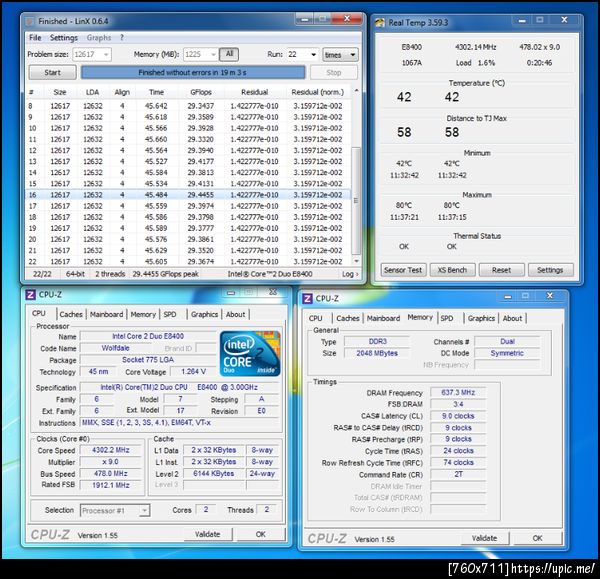Viewport: 600px width, 579px height.
Task: Select result row 22 with 29.3674 GFlops
Action: point(188,261)
